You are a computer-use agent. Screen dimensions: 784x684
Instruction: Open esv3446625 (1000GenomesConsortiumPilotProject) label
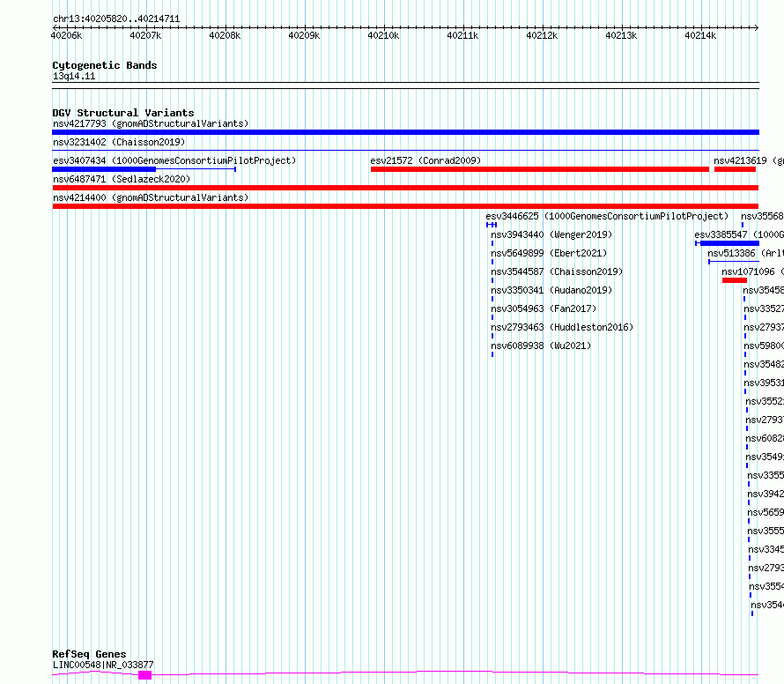pyautogui.click(x=607, y=216)
